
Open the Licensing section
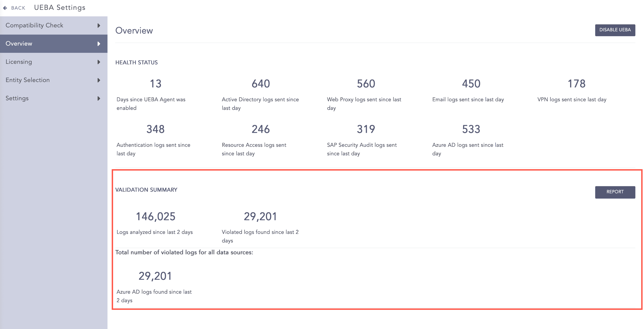coord(19,62)
